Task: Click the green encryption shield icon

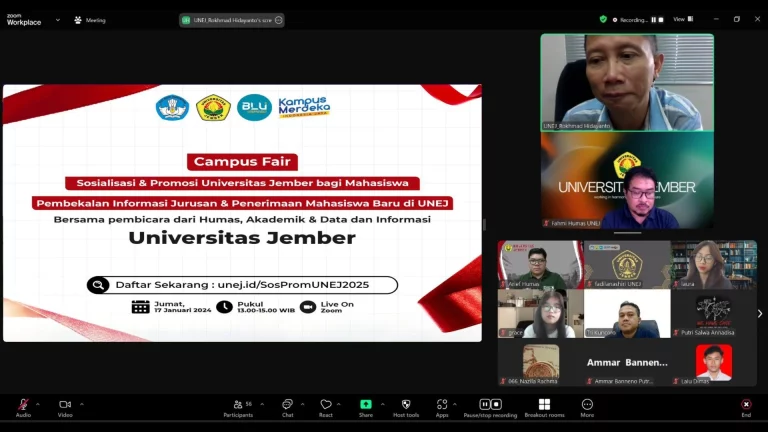Action: [x=603, y=20]
